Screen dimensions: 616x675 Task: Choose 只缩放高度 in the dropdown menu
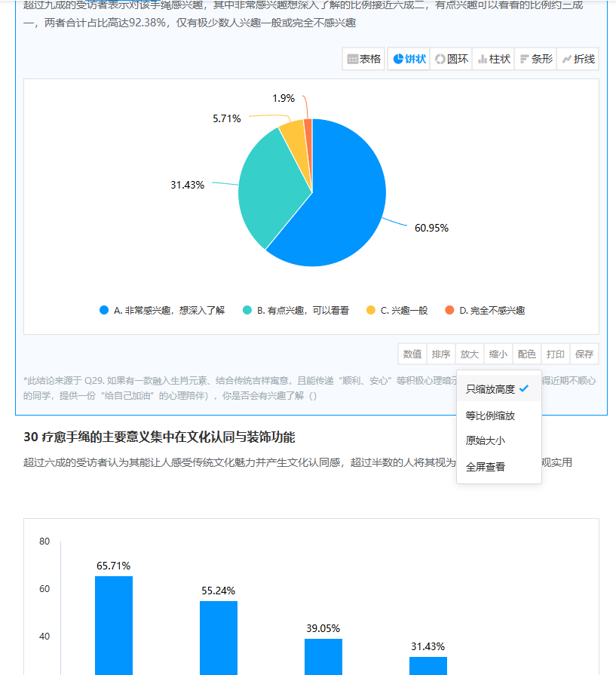[x=491, y=389]
